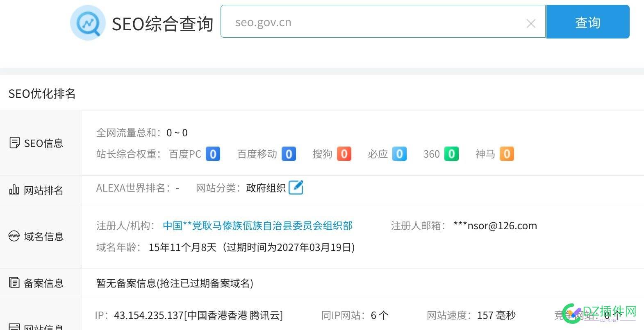Click the 360 weight badge 0
Screen dimensions: 644x330
coord(451,154)
